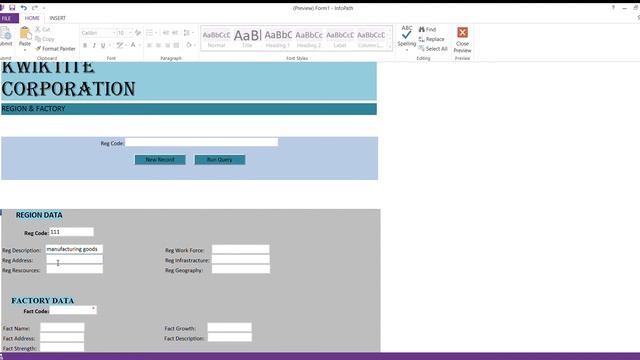Click the top Reg Code query field
This screenshot has height=360, width=640.
[202, 142]
